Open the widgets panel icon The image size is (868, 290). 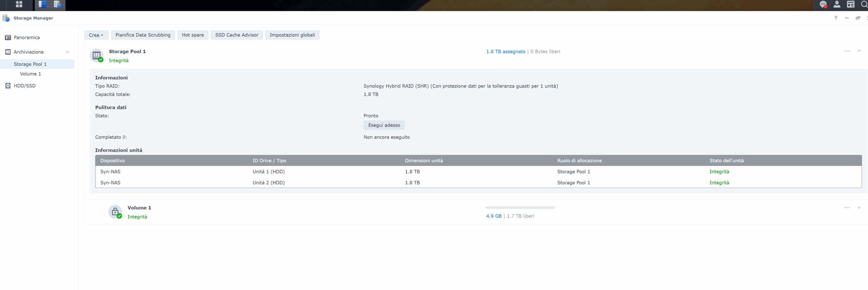pyautogui.click(x=851, y=4)
